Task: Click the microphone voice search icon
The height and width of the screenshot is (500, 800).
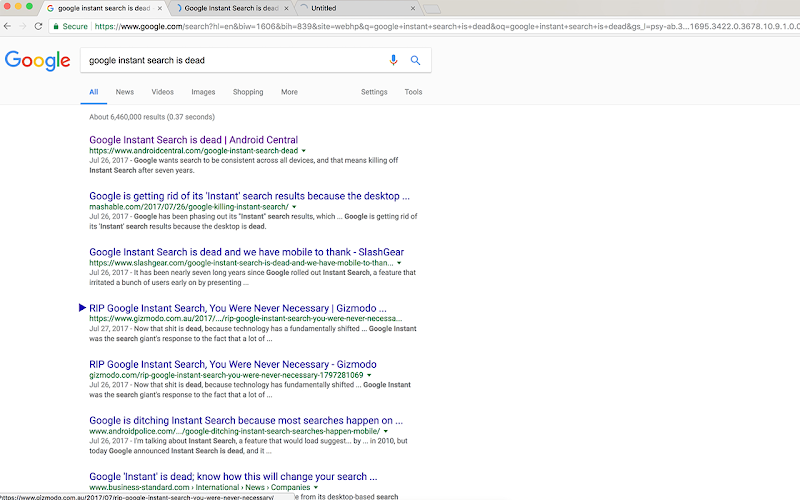Action: tap(393, 60)
